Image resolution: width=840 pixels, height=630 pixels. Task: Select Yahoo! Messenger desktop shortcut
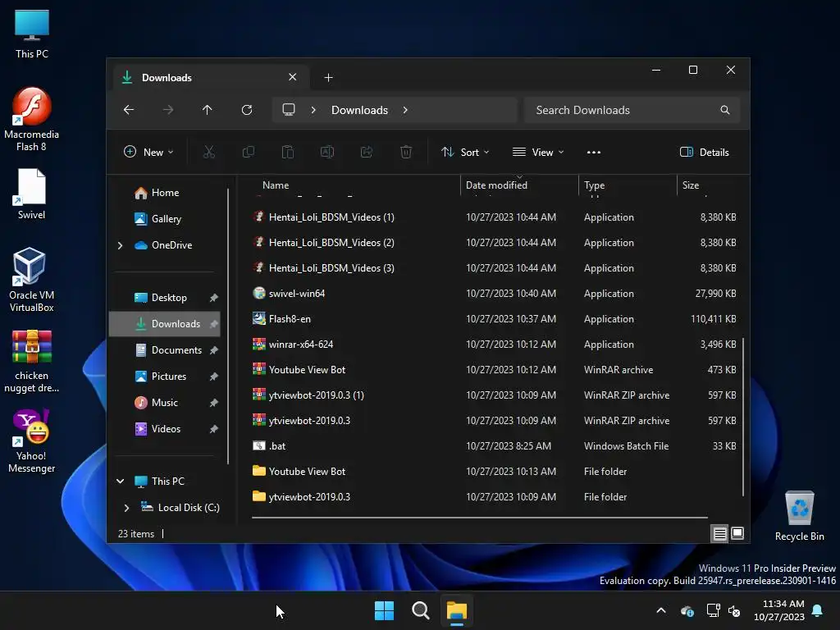(x=32, y=441)
